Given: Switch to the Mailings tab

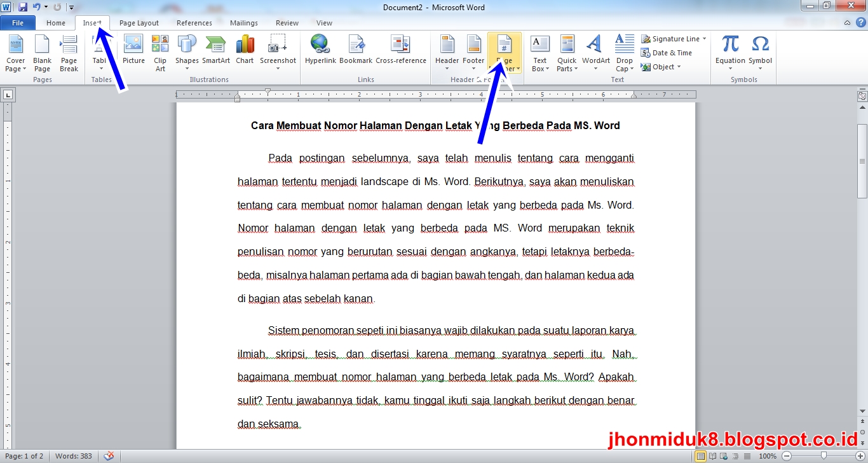Looking at the screenshot, I should click(x=244, y=23).
